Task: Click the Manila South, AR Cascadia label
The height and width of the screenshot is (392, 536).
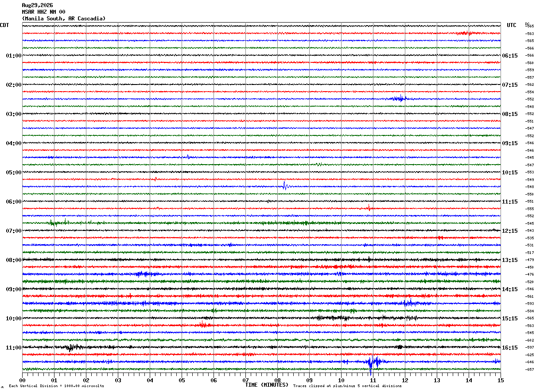Action: pos(64,19)
